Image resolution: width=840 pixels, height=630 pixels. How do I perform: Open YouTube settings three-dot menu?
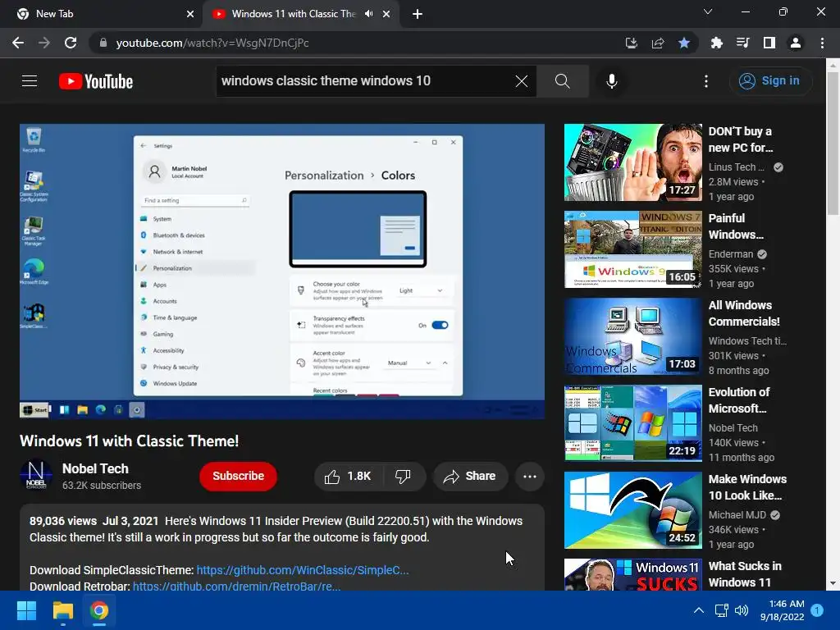pyautogui.click(x=706, y=81)
